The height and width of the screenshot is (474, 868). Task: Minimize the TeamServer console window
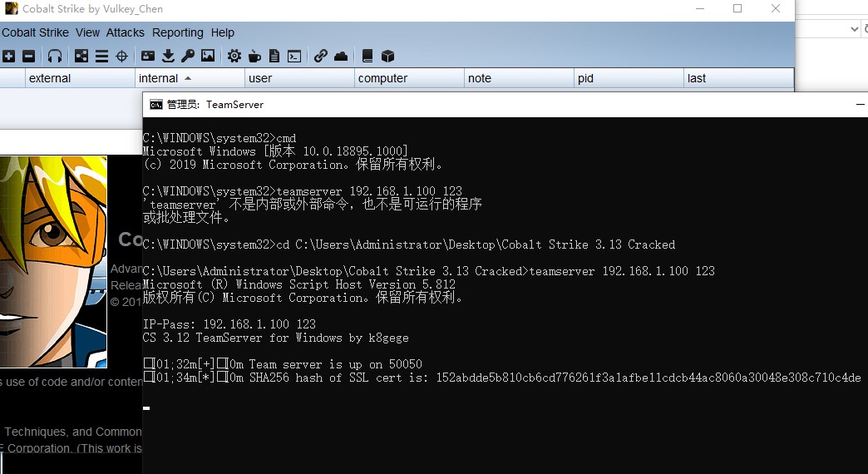pos(861,104)
